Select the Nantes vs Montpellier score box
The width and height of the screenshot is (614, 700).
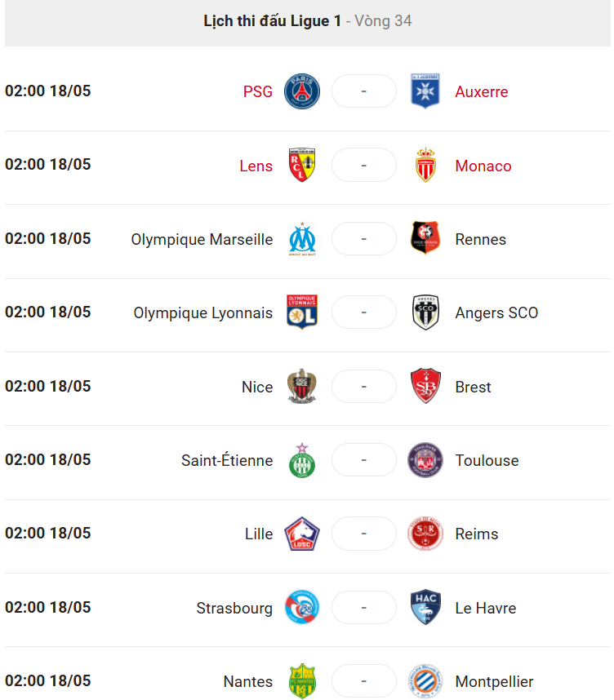point(364,680)
